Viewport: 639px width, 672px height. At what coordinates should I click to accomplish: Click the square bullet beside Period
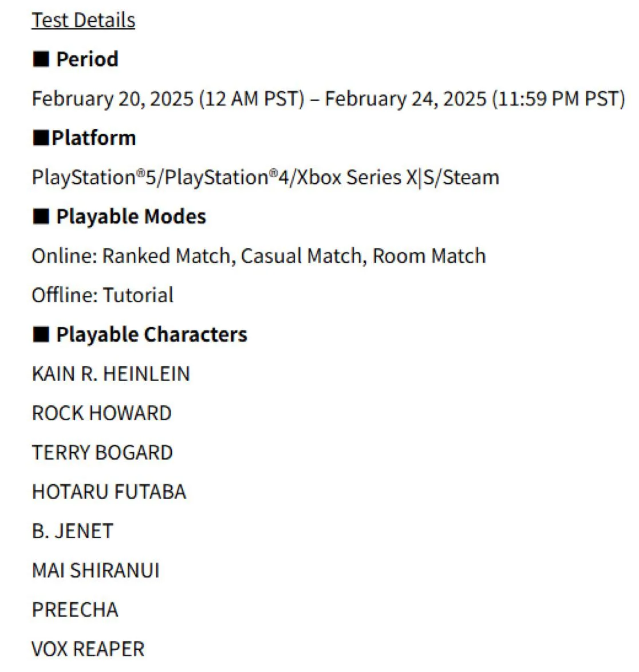(41, 59)
